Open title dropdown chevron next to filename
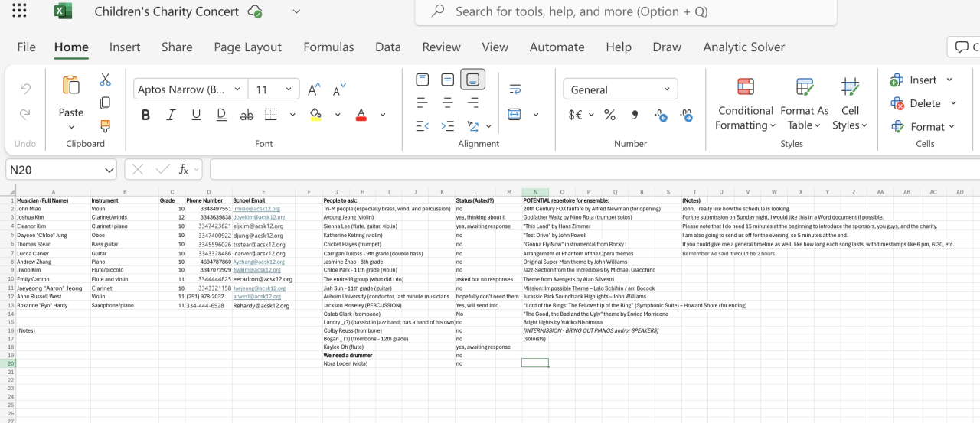 [296, 12]
